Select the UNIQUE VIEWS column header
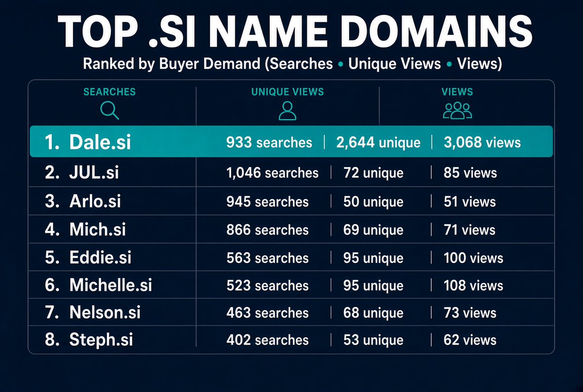583x392 pixels. [x=287, y=92]
